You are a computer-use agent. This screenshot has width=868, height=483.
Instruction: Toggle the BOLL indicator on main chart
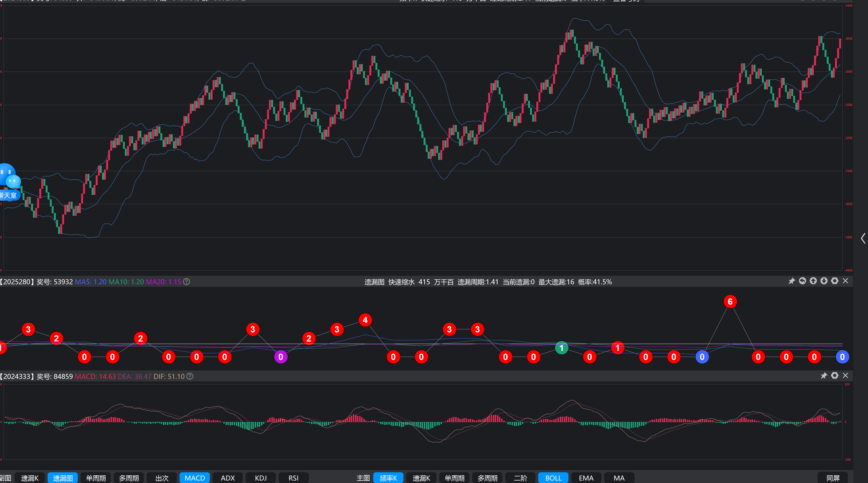point(553,478)
